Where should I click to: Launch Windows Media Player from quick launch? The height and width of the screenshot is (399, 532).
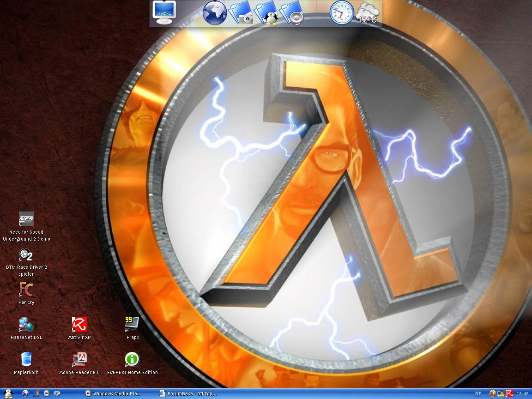[47, 393]
